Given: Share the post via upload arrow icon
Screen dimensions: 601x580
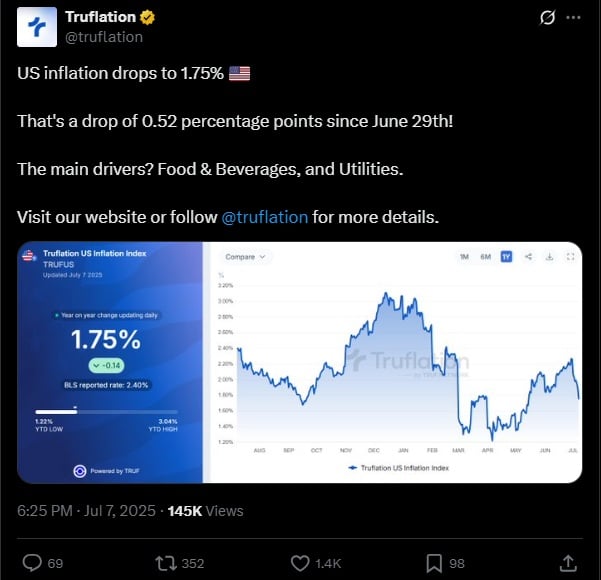Looking at the screenshot, I should (x=567, y=563).
